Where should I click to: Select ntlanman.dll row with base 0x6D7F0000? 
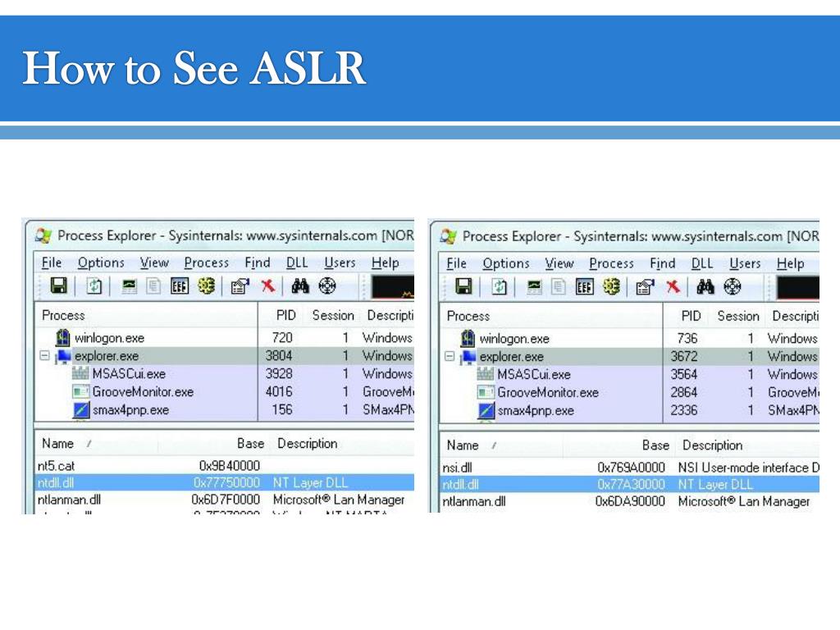225,500
